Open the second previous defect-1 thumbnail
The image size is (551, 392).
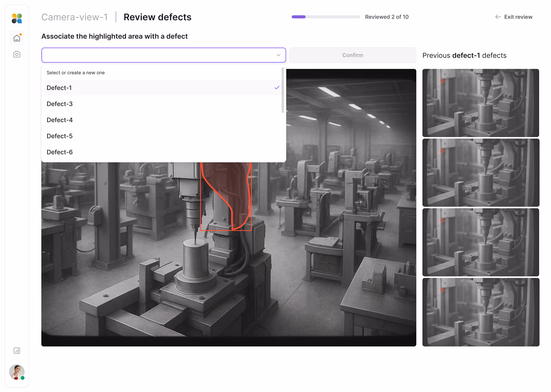(x=481, y=173)
